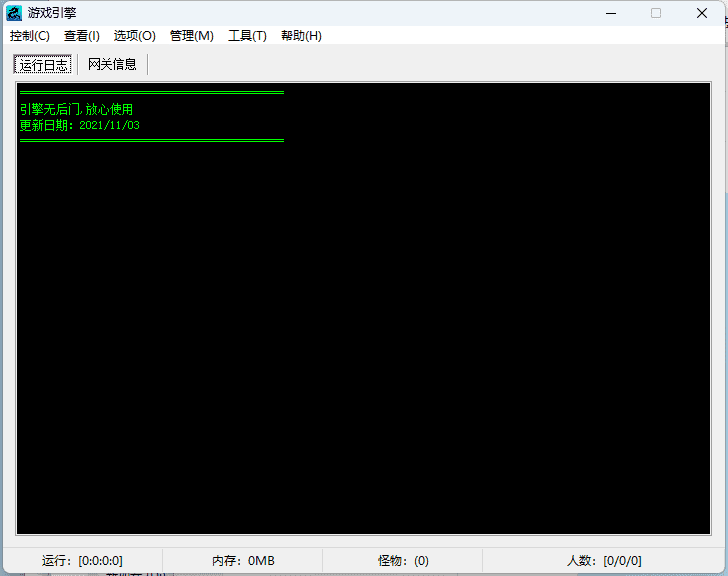Click the log line 引擎无后门,放心使用
The image size is (728, 576).
pos(77,109)
